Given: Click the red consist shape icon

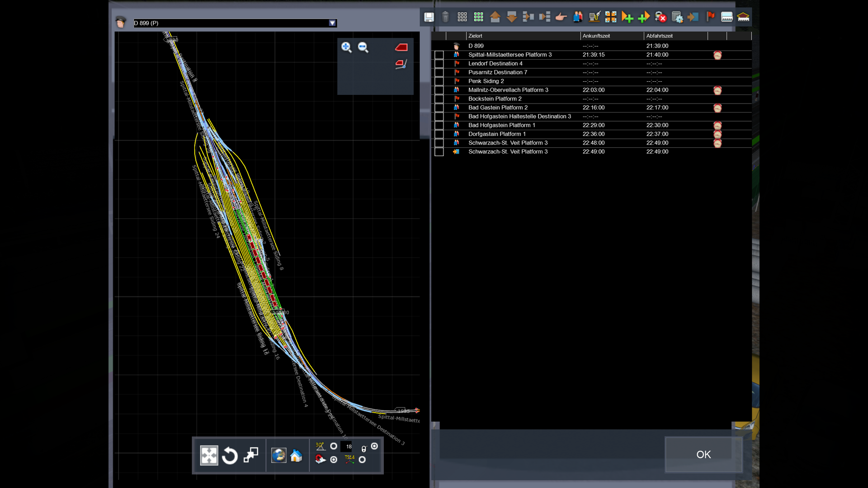Looking at the screenshot, I should pos(401,47).
